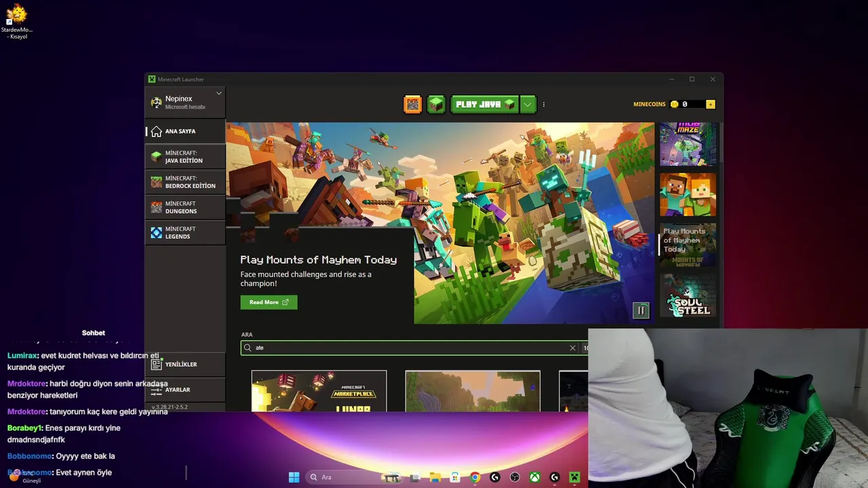Open YENİLİKLER news section
Screen dimensions: 868x488
click(x=185, y=365)
